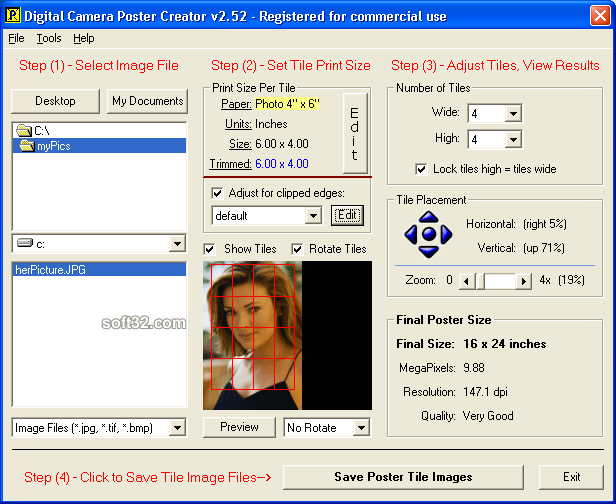Decrease zoom with the left arrow
Screen dimensions: 616x504
coord(467,281)
